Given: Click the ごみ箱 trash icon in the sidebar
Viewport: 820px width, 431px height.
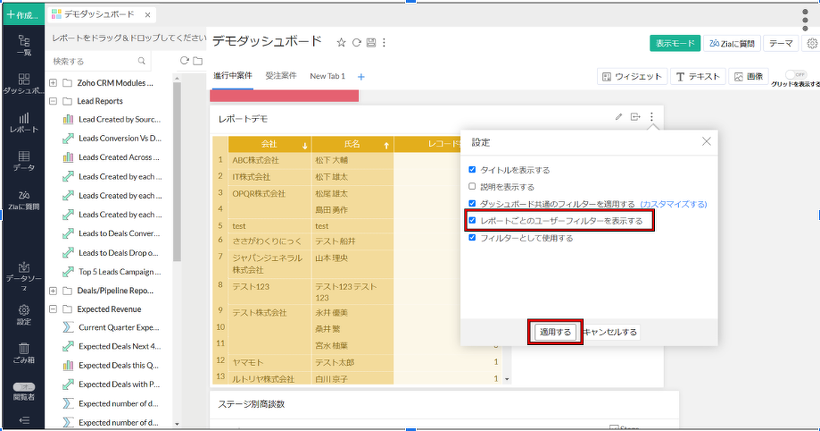Looking at the screenshot, I should (23, 351).
